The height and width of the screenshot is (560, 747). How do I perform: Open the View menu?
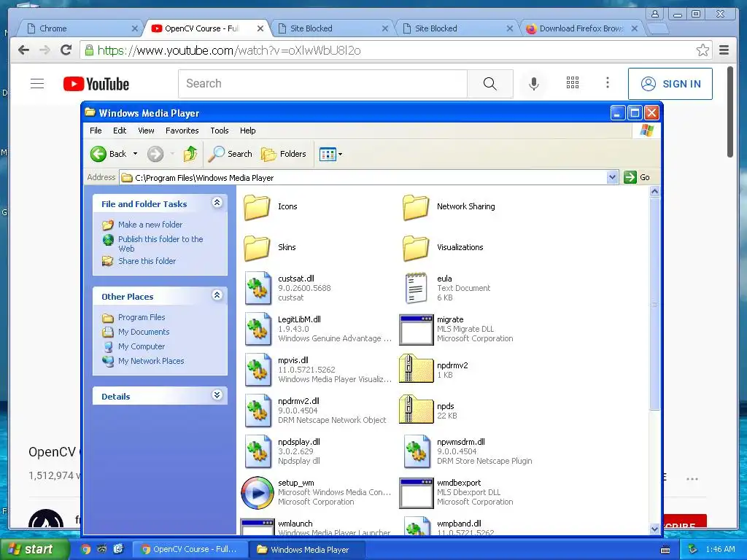click(x=146, y=131)
